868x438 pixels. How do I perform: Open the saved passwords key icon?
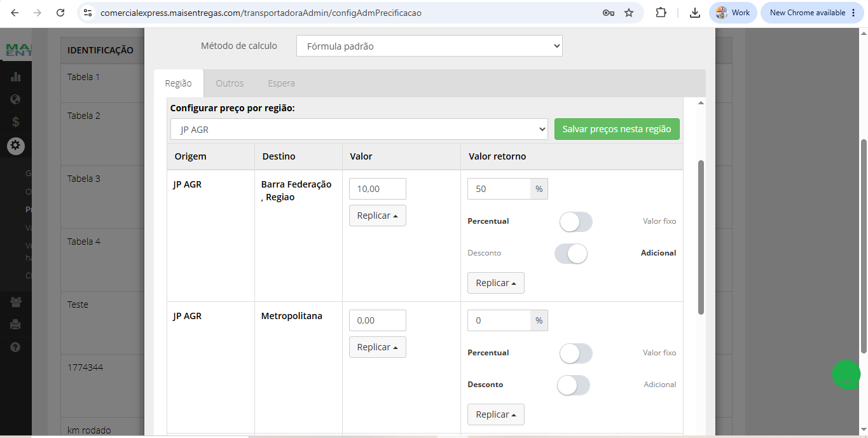609,13
